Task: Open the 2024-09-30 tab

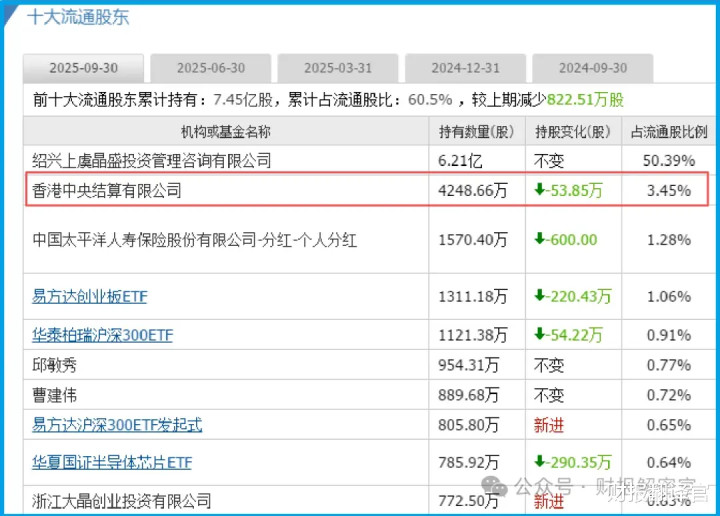Action: point(593,68)
